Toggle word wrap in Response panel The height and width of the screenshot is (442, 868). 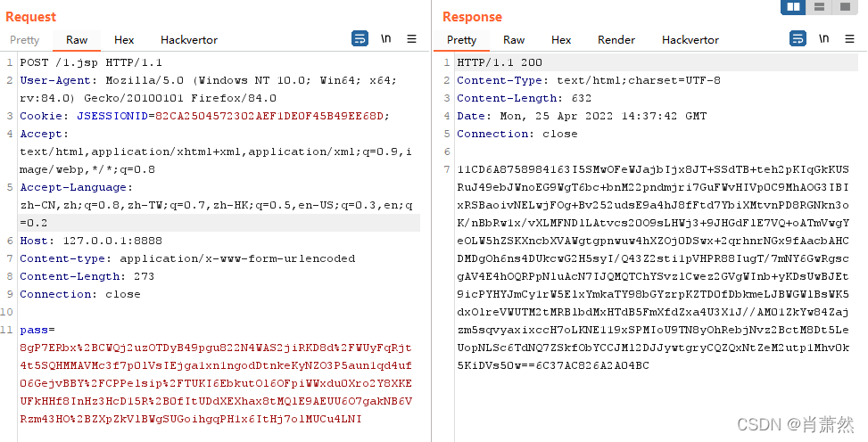[798, 39]
